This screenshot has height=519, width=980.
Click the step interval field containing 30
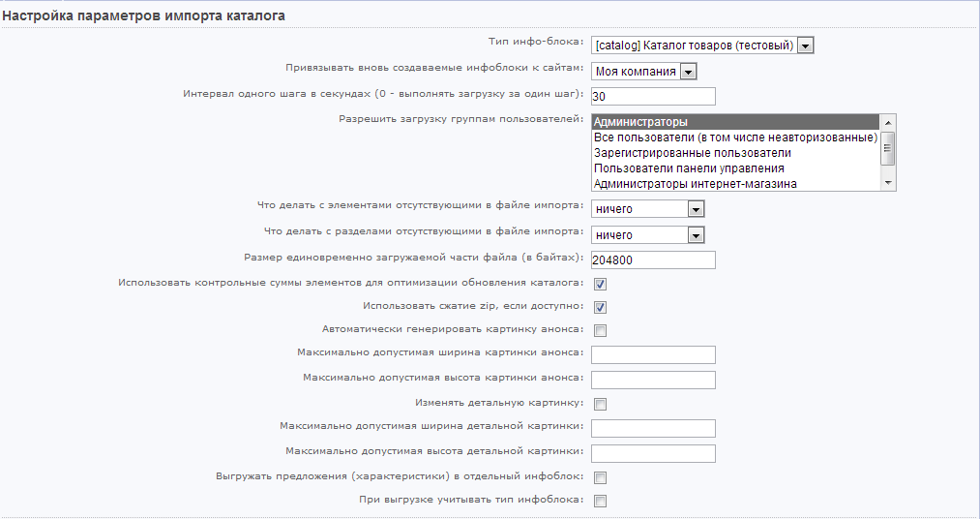coord(652,96)
